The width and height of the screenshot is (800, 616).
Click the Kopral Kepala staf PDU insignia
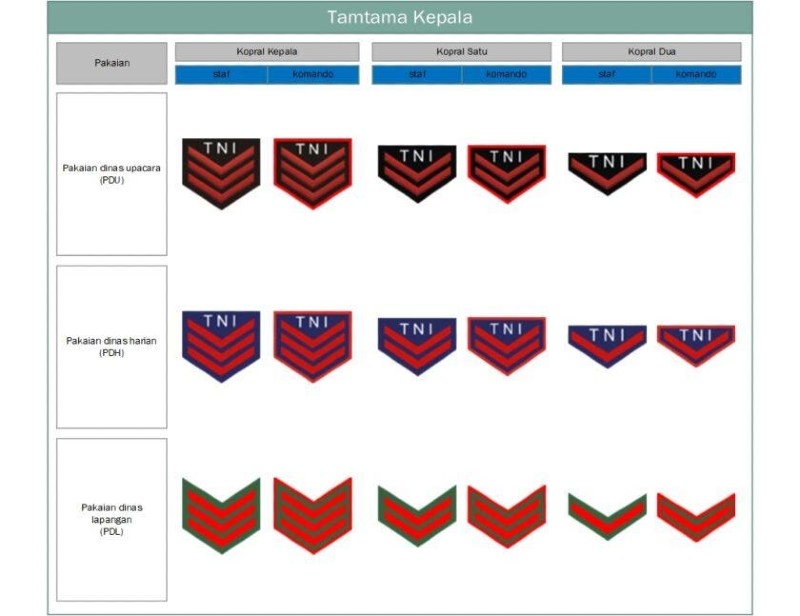click(221, 174)
